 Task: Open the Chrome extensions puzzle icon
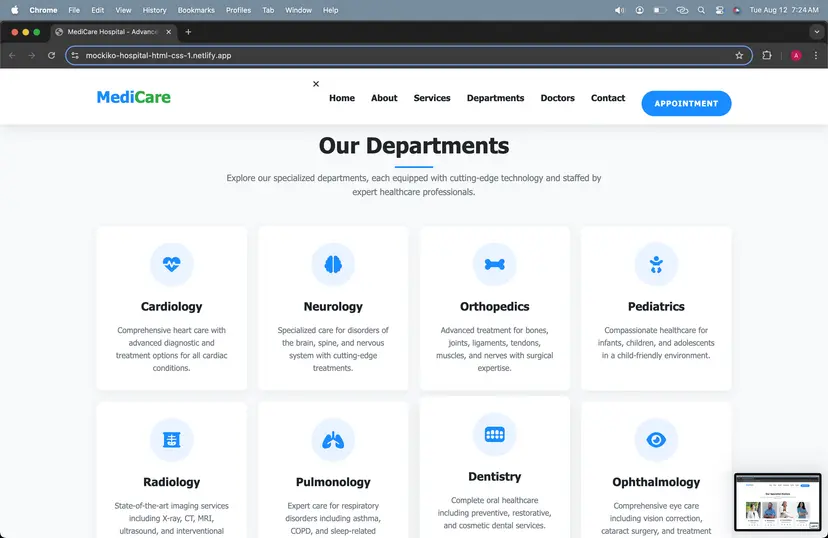point(767,56)
